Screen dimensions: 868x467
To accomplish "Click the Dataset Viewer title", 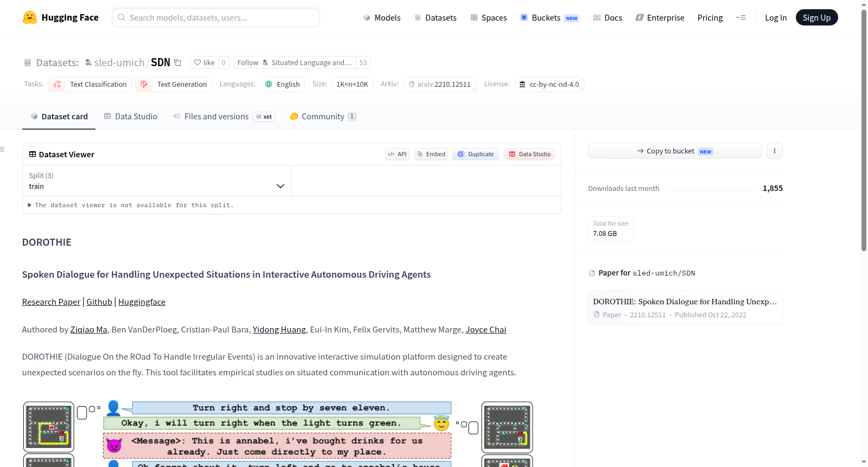I will (x=66, y=155).
